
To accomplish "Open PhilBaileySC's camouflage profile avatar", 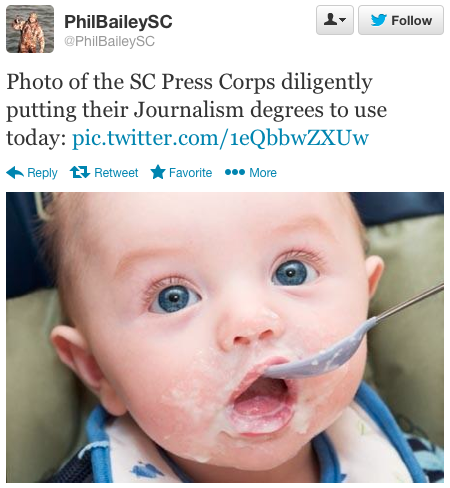I will point(30,29).
